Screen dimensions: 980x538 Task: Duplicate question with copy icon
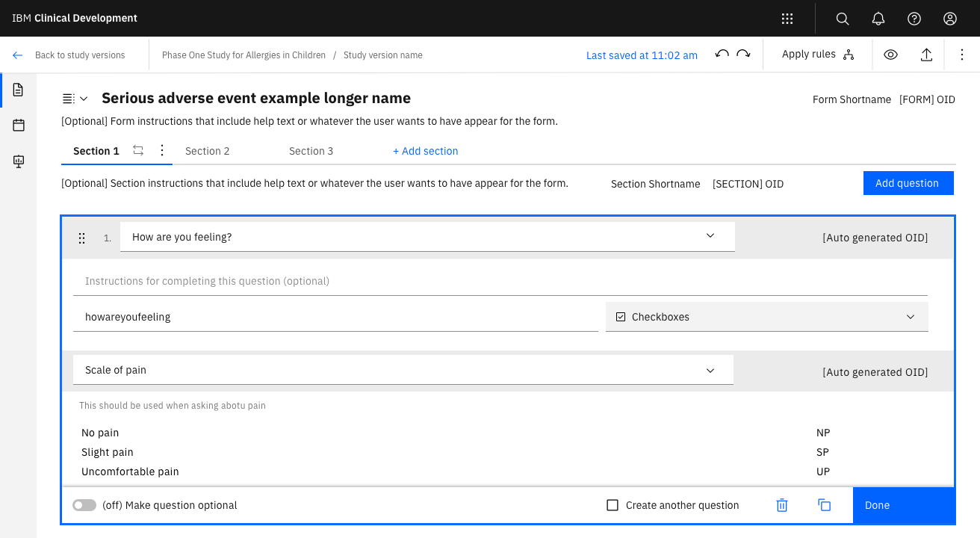click(x=825, y=505)
